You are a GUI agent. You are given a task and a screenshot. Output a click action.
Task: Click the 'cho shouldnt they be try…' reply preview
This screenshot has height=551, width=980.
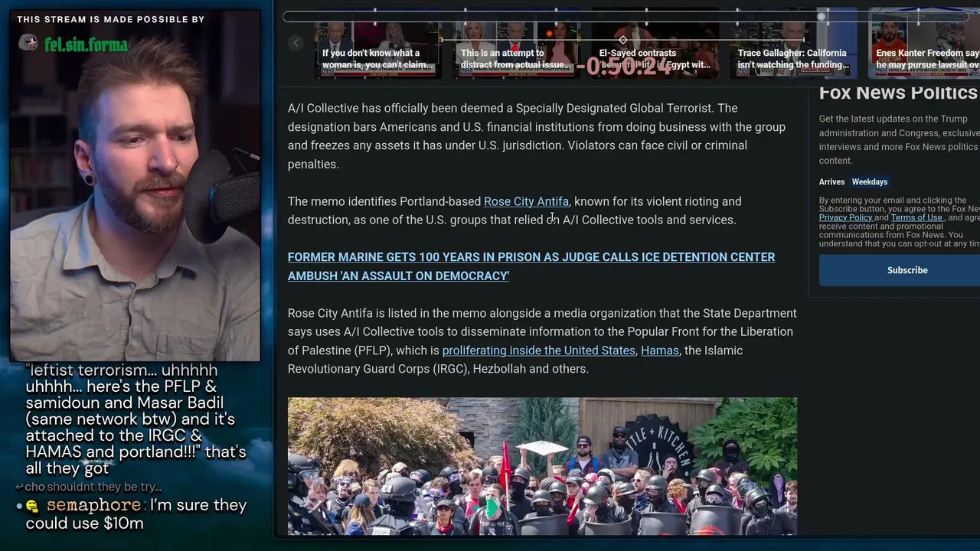[93, 487]
